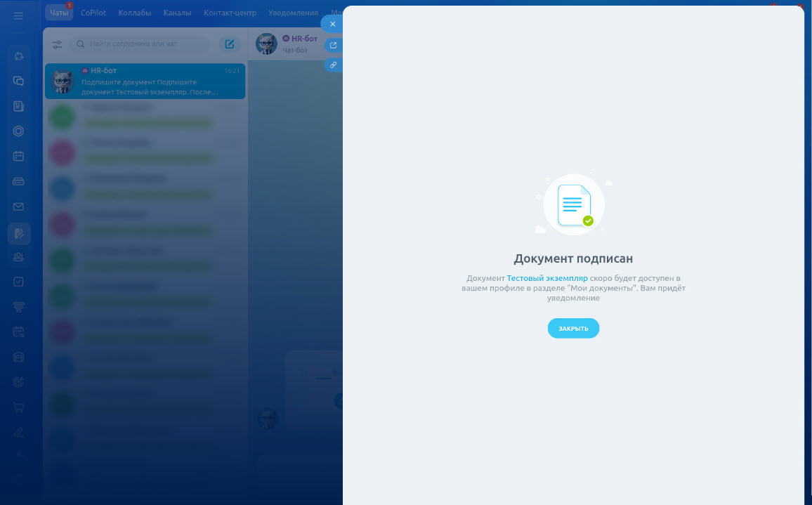812x505 pixels.
Task: Click the new chat compose icon
Action: [x=230, y=44]
